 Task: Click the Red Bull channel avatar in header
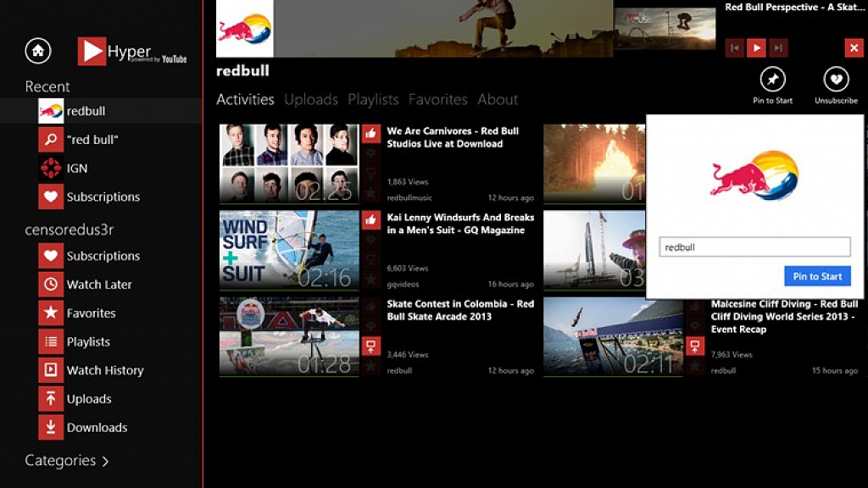245,28
